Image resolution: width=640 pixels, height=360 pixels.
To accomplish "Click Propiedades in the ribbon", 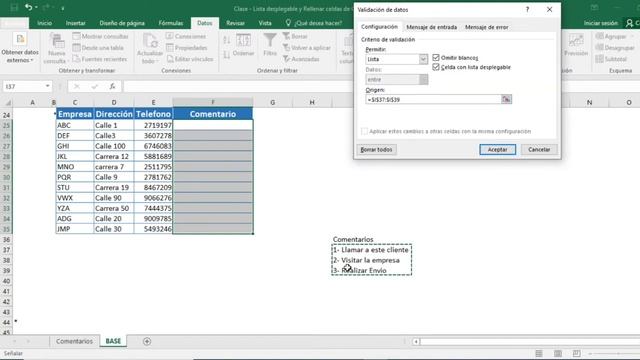I will coord(187,48).
